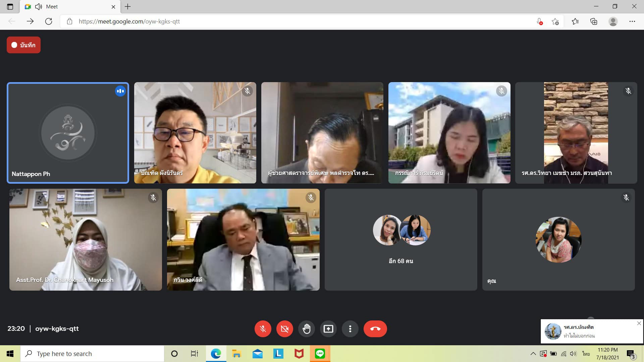Screen dimensions: 644x362
Task: Click the present screen icon
Action: pos(328,329)
